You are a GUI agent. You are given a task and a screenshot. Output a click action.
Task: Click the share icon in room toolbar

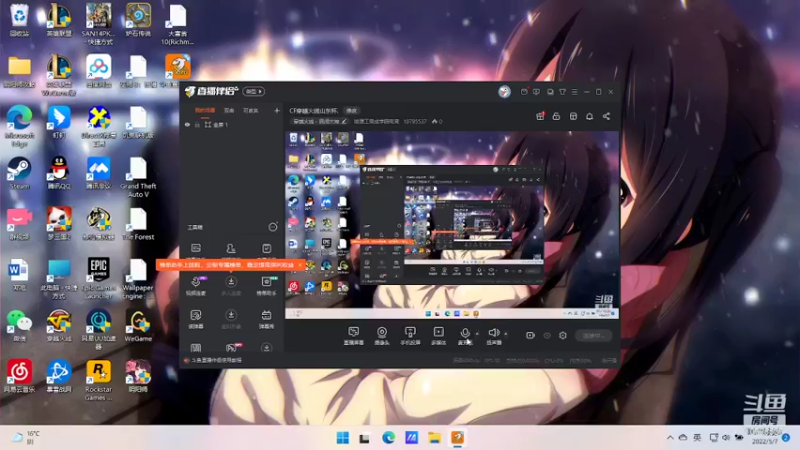tap(606, 116)
